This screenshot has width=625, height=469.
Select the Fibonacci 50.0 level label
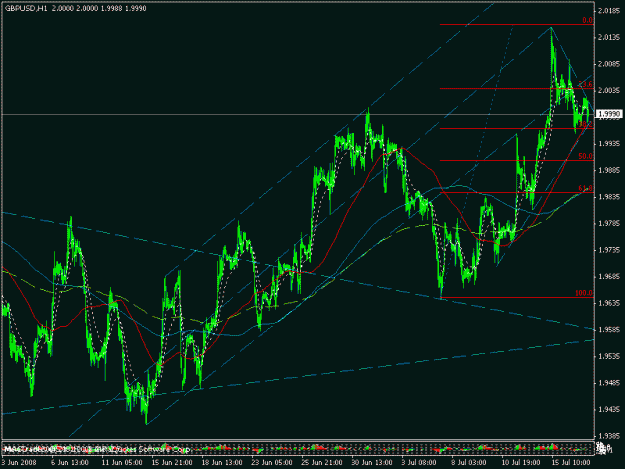pos(585,156)
